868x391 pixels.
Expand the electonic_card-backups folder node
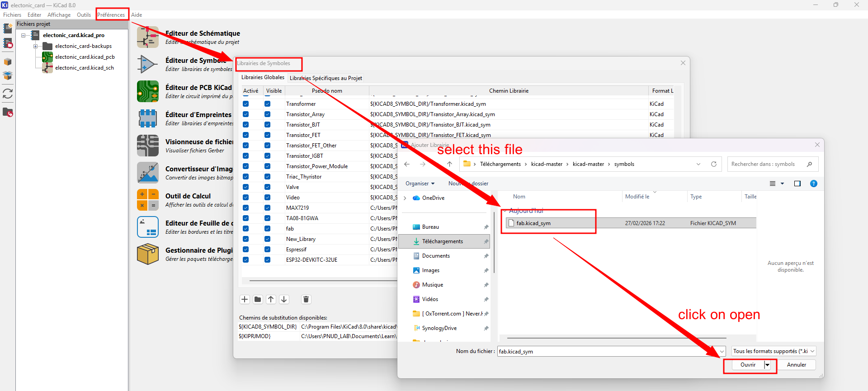click(x=35, y=46)
